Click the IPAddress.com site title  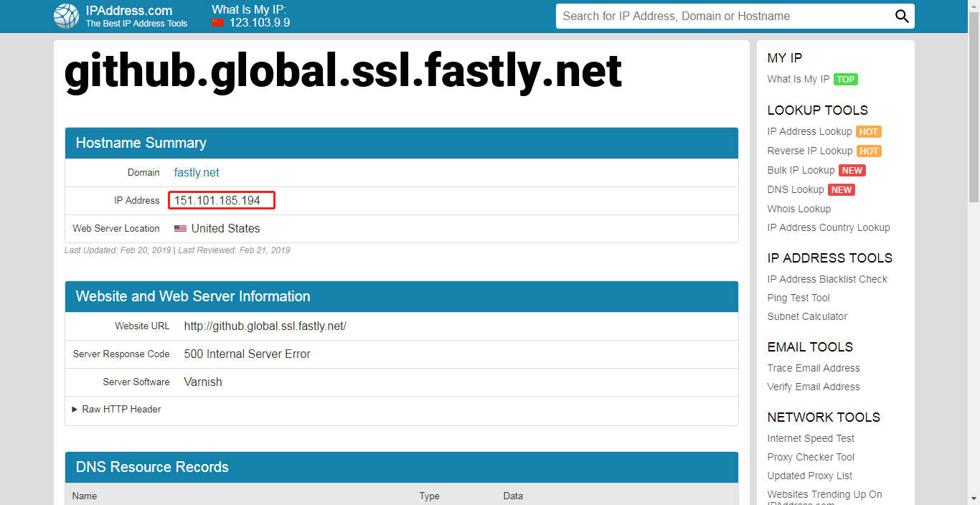pyautogui.click(x=129, y=11)
